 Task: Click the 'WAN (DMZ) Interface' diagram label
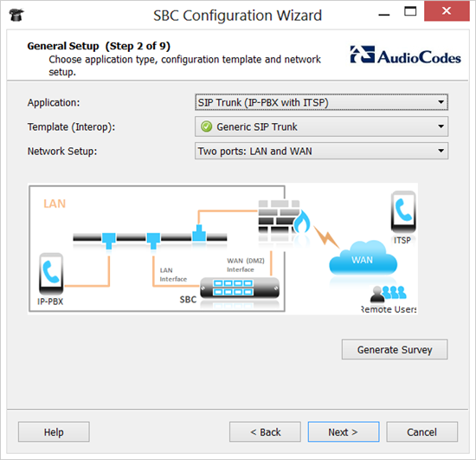[246, 265]
